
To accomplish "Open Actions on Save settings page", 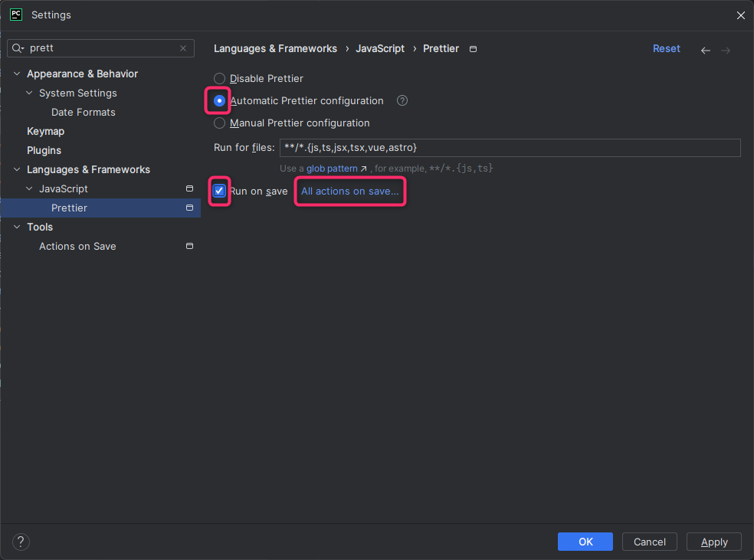I will coord(77,246).
